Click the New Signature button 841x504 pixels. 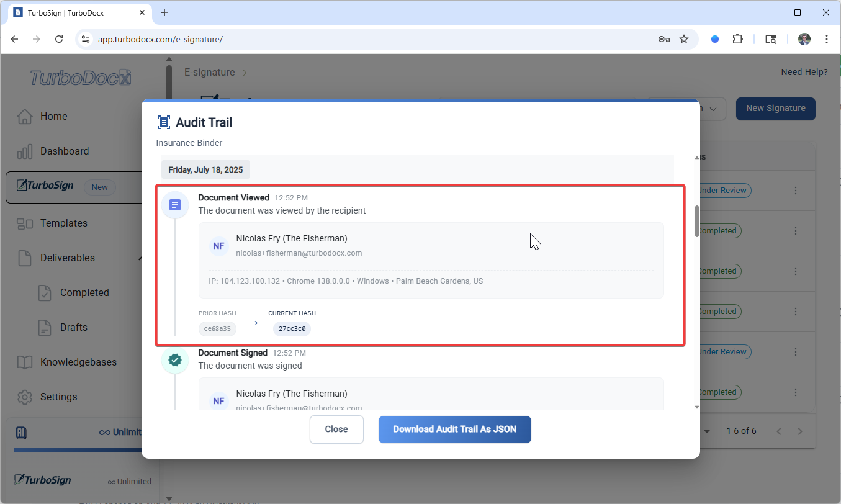click(x=775, y=109)
